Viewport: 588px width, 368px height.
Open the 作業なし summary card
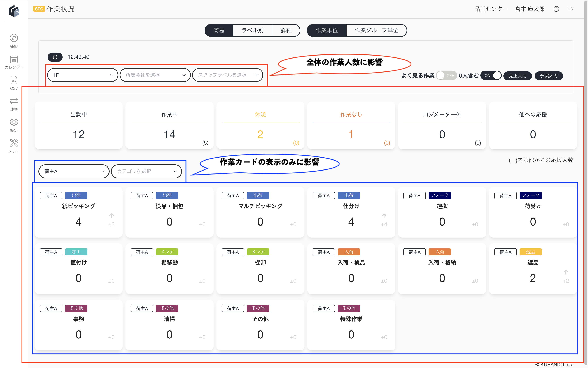tap(351, 125)
